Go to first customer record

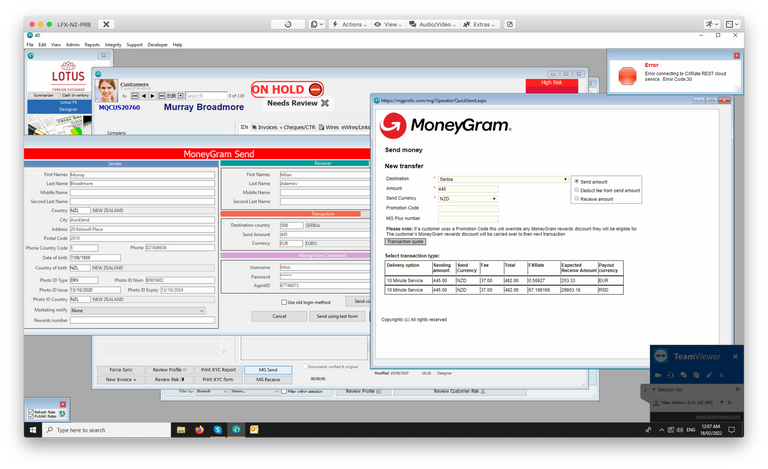[135, 96]
